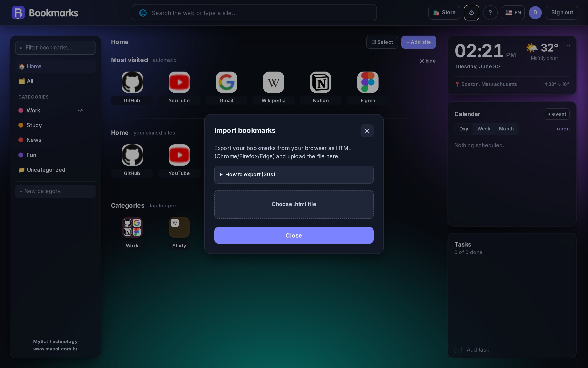The image size is (588, 368).
Task: Open the YouTube icon in Most visited
Action: coord(179,82)
